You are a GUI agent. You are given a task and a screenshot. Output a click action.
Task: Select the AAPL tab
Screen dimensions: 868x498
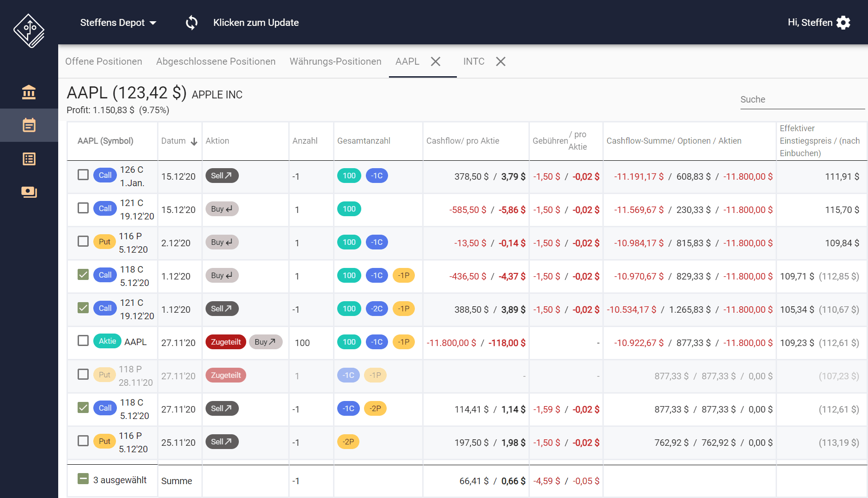[407, 61]
